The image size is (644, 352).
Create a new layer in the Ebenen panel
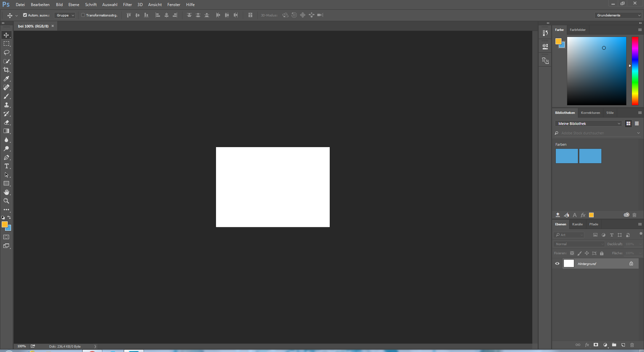[623, 345]
